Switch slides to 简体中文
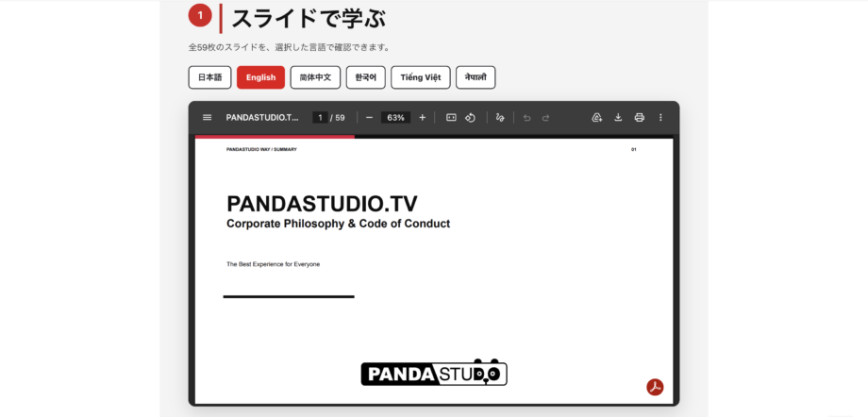This screenshot has width=868, height=417. pyautogui.click(x=315, y=77)
